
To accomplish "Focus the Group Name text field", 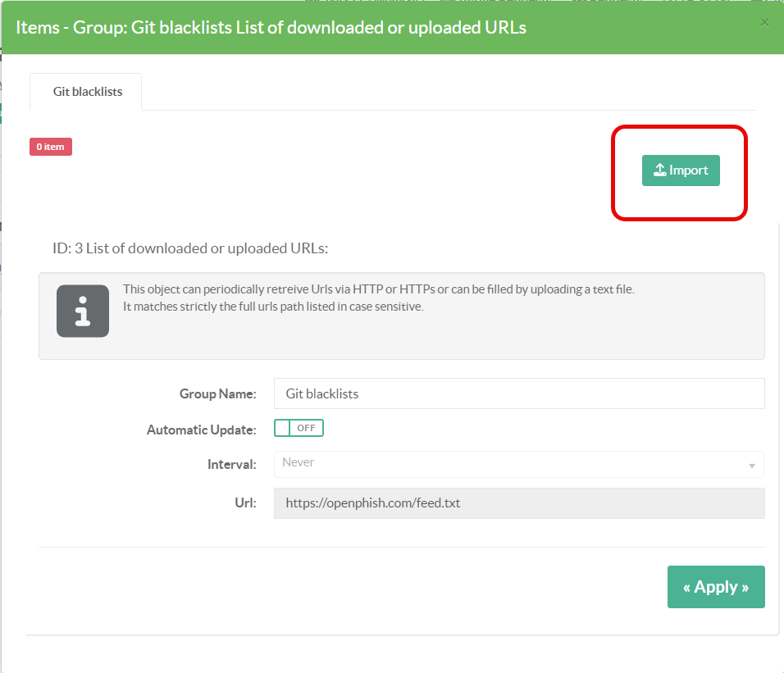I will point(518,393).
